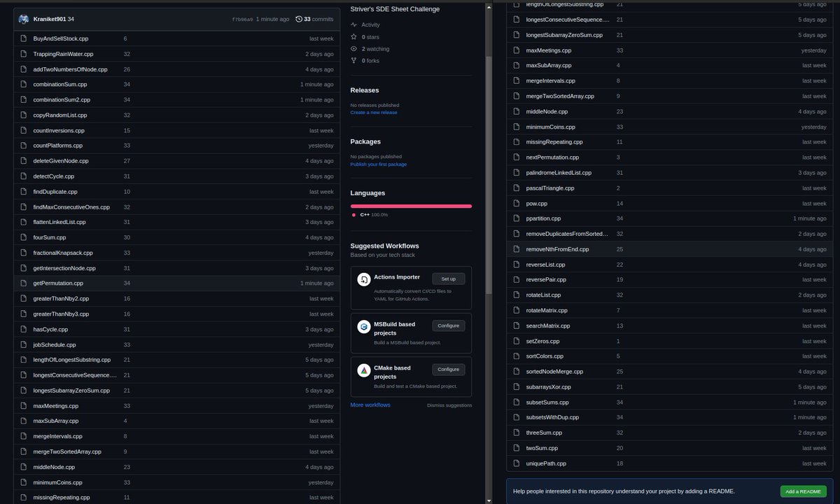Open findDuplicate.cpp file
Screen dimensions: 840x504
click(x=55, y=192)
